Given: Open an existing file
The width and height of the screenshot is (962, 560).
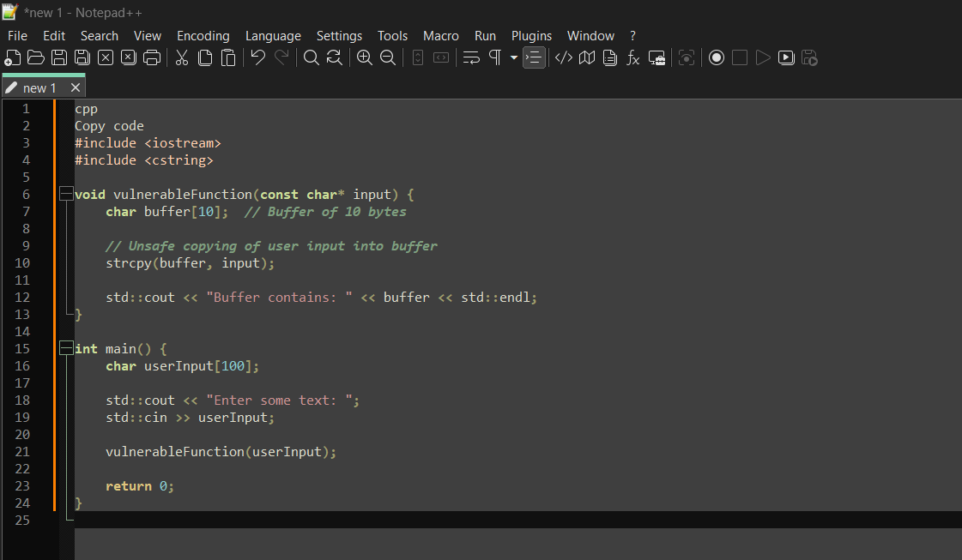Looking at the screenshot, I should pyautogui.click(x=35, y=57).
